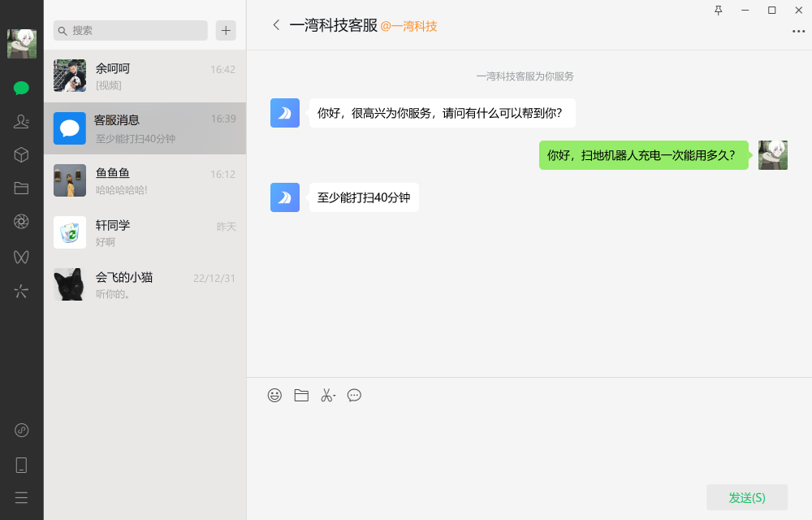The width and height of the screenshot is (812, 520).
Task: Open the emoji picker in the chat toolbar
Action: coord(274,396)
